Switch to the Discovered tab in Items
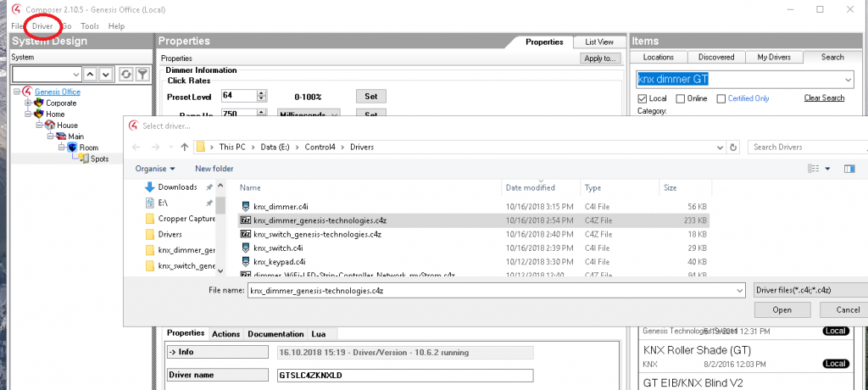This screenshot has width=868, height=390. 715,57
